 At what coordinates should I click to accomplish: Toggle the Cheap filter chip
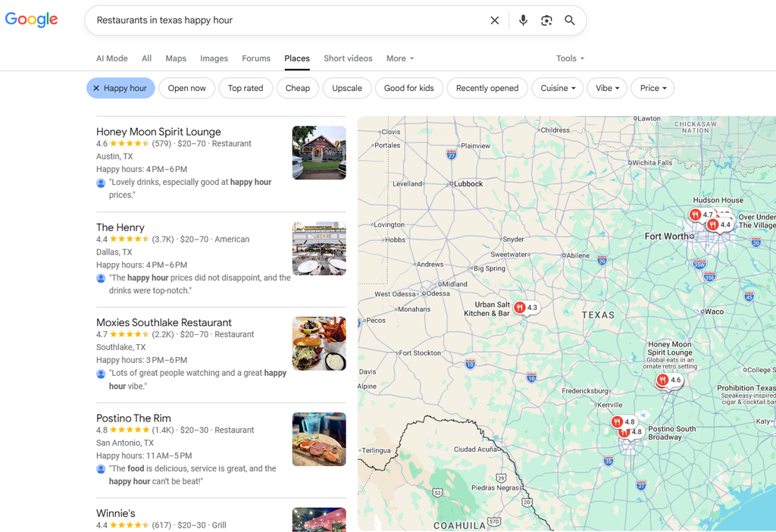[297, 88]
